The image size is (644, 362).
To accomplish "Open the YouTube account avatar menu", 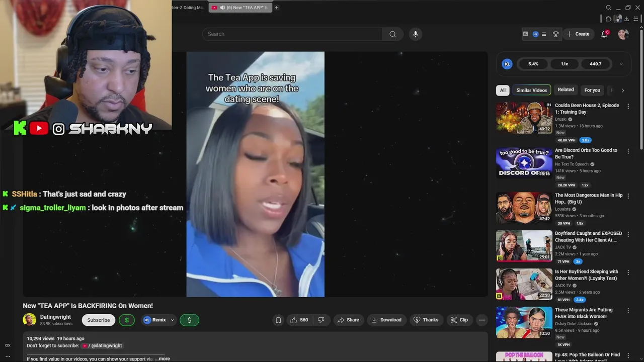I will (623, 34).
